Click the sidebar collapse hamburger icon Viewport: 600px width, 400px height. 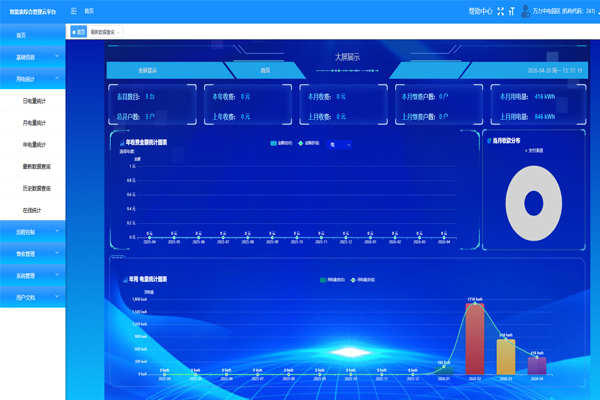tap(74, 11)
